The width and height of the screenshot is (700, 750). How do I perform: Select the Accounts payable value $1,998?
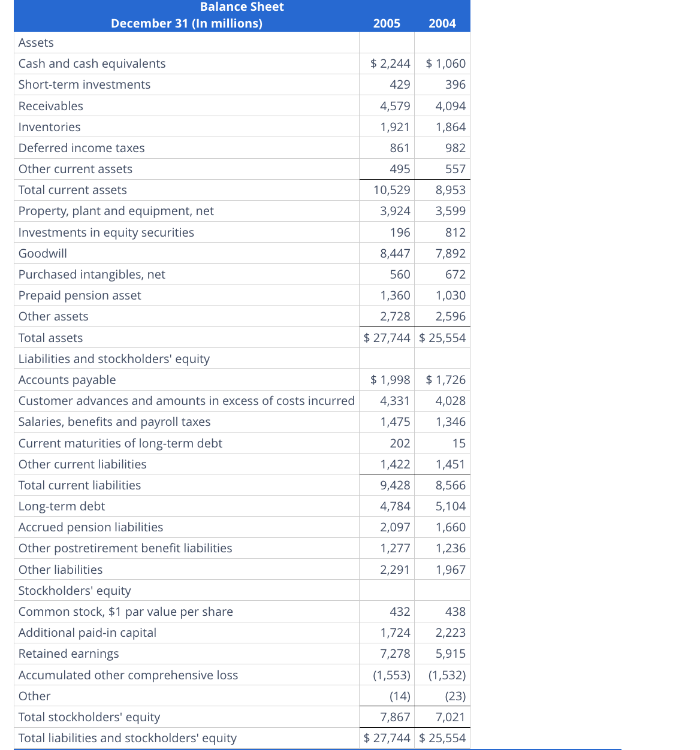(387, 379)
